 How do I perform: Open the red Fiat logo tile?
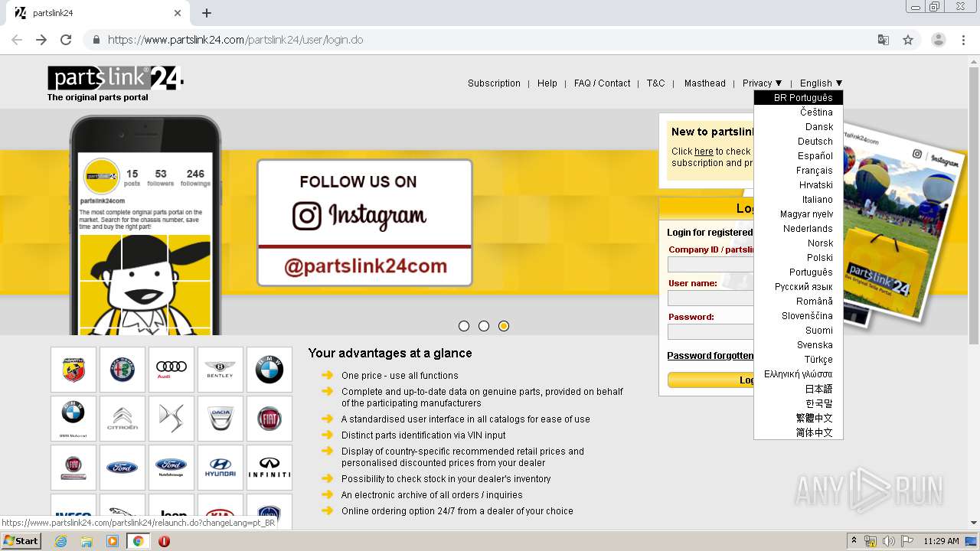tap(269, 419)
